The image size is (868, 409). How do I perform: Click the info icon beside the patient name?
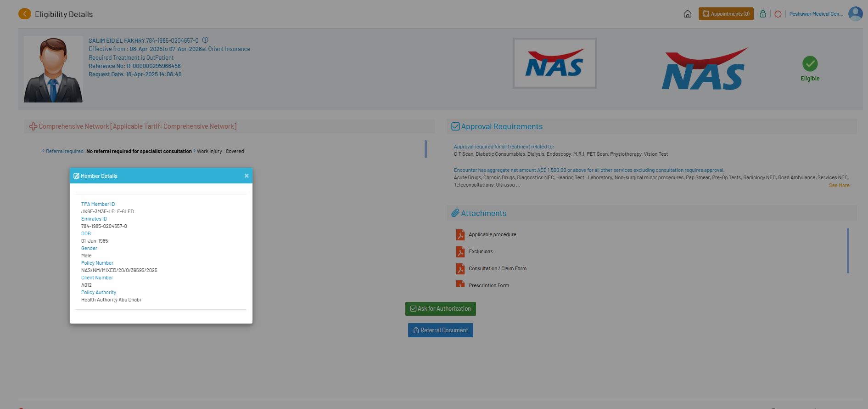click(x=205, y=40)
